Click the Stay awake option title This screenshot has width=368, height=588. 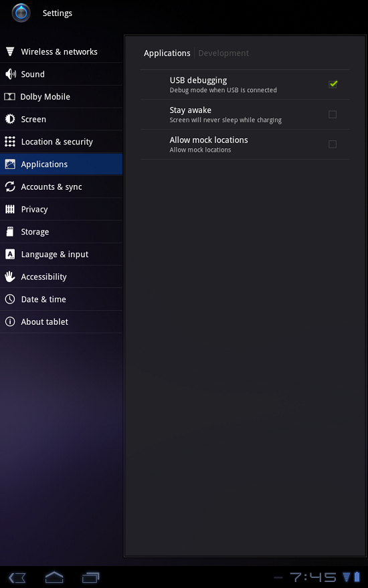[191, 110]
